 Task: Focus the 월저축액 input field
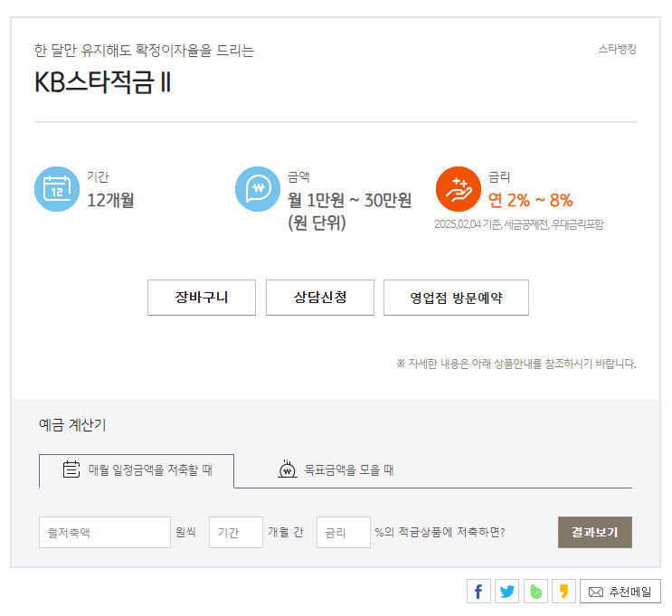click(105, 533)
